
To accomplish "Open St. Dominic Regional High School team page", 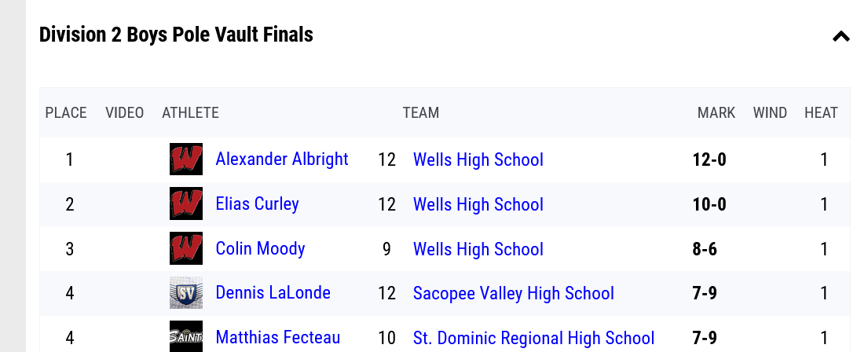I will [x=533, y=339].
